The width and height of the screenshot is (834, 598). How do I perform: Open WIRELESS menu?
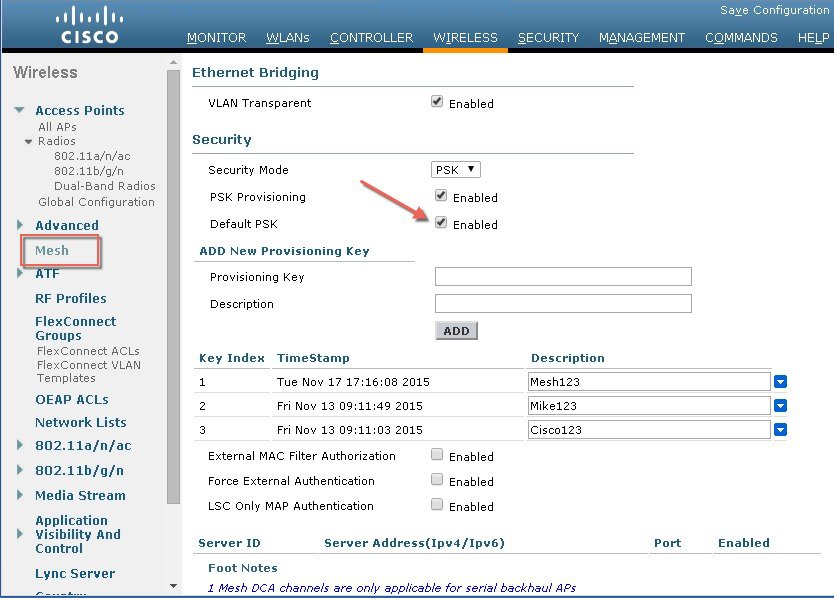[465, 38]
